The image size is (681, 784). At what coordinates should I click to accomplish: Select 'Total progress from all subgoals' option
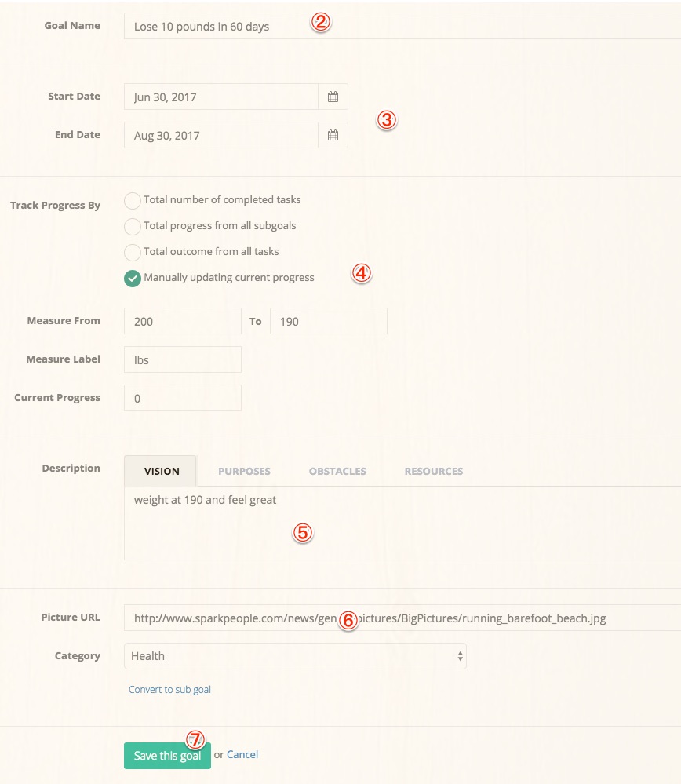click(x=133, y=227)
